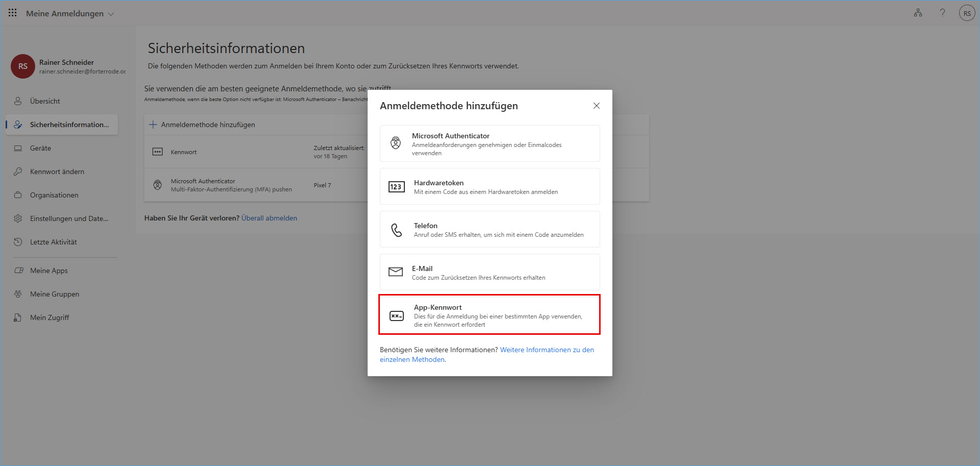The width and height of the screenshot is (980, 466).
Task: Click the rainer.schneider email address text
Action: tap(82, 71)
